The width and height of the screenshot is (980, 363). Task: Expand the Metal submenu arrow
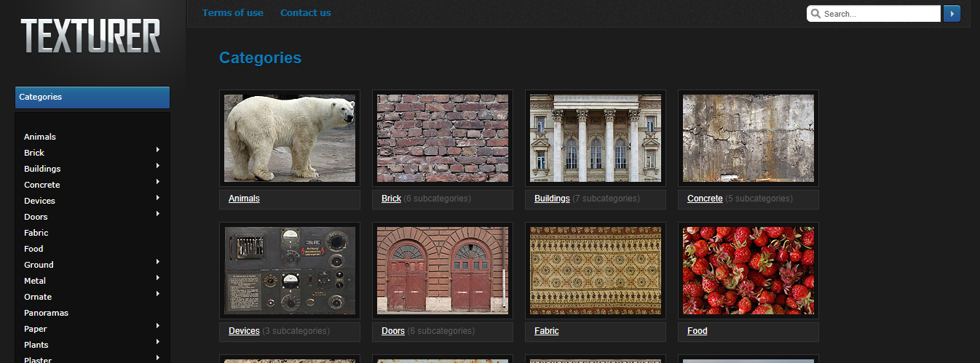[x=158, y=278]
